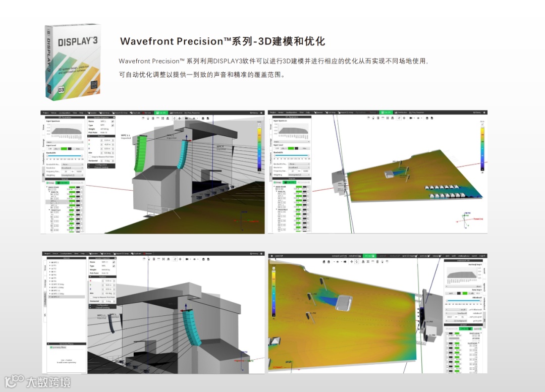Switch to Coverage side tab, green-array window
The height and width of the screenshot is (392, 545).
(x=43, y=143)
